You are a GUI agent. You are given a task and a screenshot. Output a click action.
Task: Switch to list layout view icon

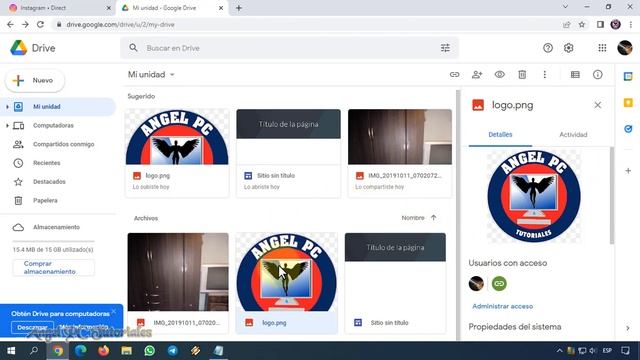click(x=575, y=75)
